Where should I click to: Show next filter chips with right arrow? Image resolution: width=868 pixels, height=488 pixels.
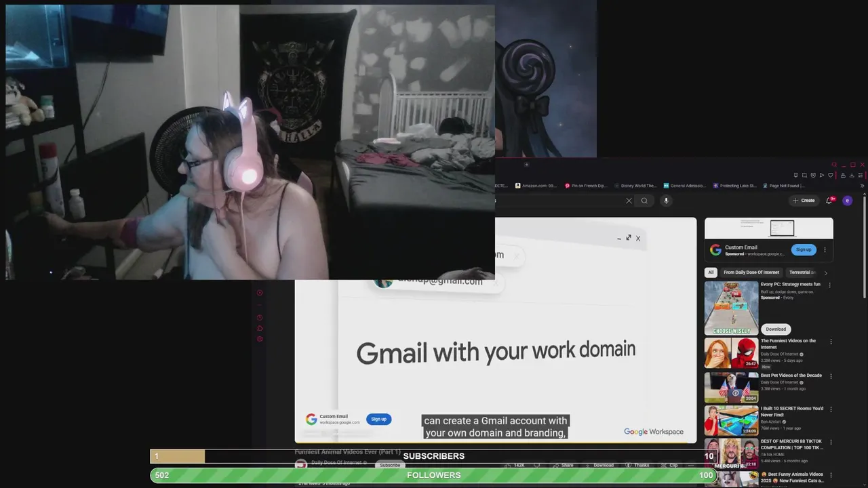click(825, 272)
